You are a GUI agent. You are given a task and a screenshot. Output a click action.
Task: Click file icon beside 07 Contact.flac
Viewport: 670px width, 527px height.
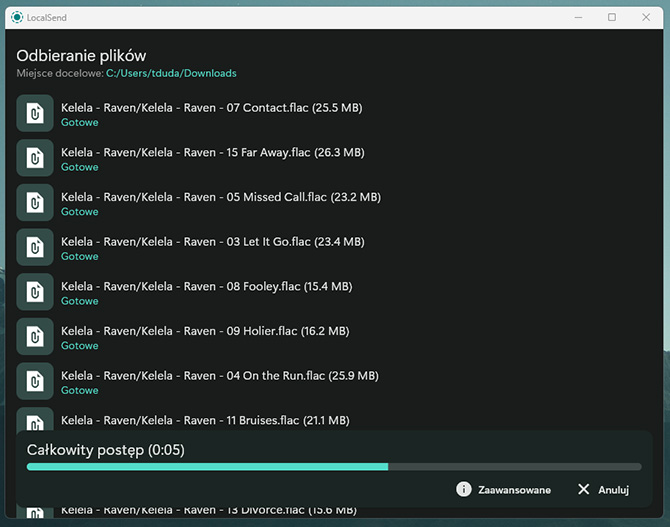35,113
